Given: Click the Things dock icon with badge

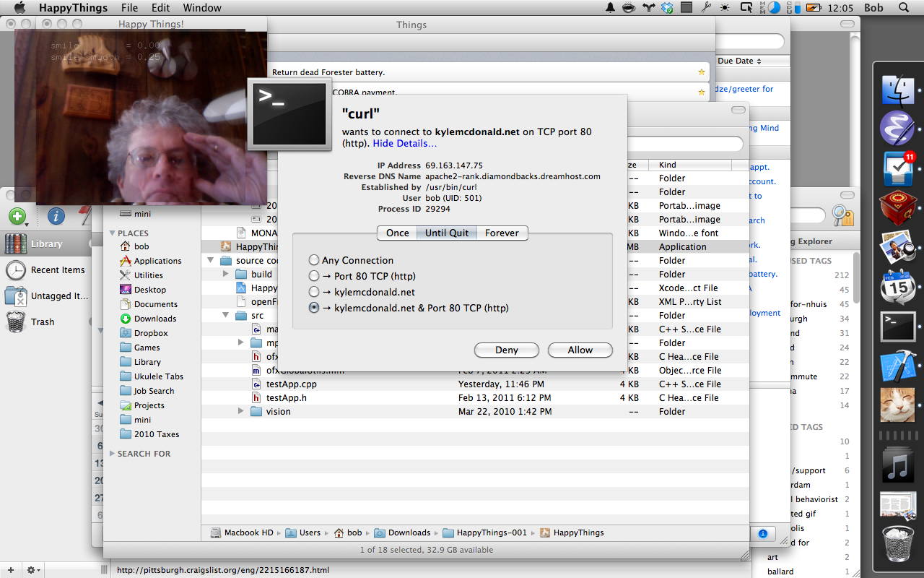Looking at the screenshot, I should pos(898,169).
